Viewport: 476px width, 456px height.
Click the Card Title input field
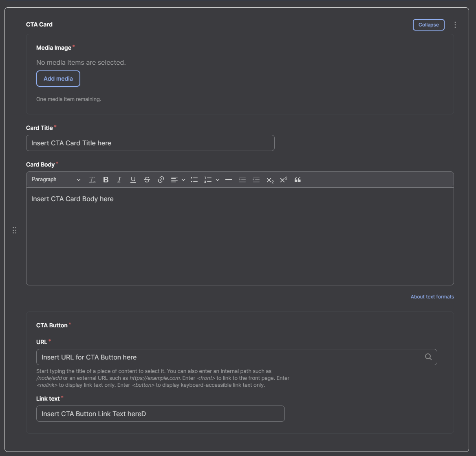(150, 143)
